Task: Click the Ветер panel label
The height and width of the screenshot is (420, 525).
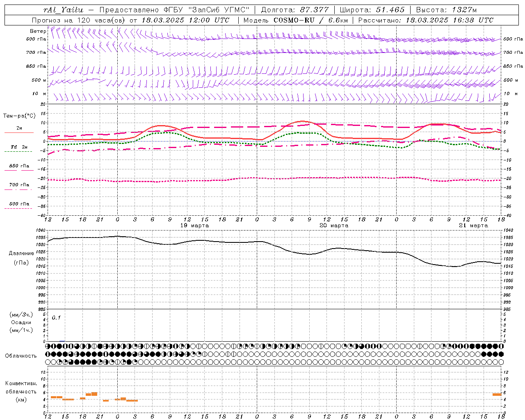Action: 38,31
